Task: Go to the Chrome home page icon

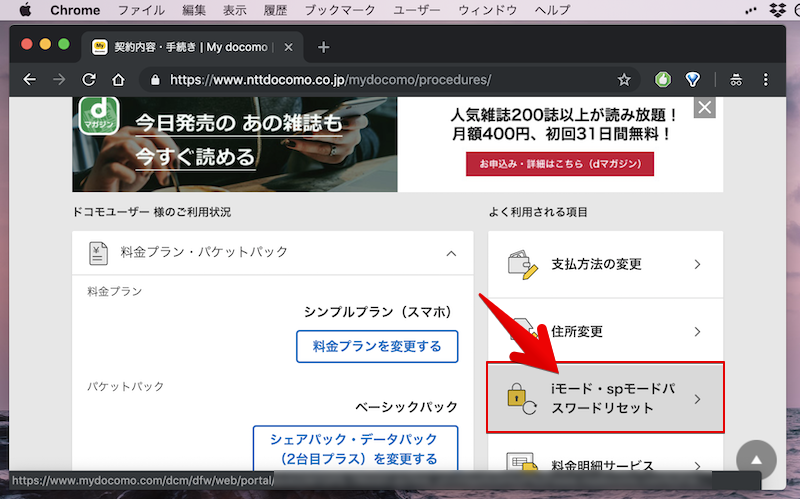Action: 119,80
